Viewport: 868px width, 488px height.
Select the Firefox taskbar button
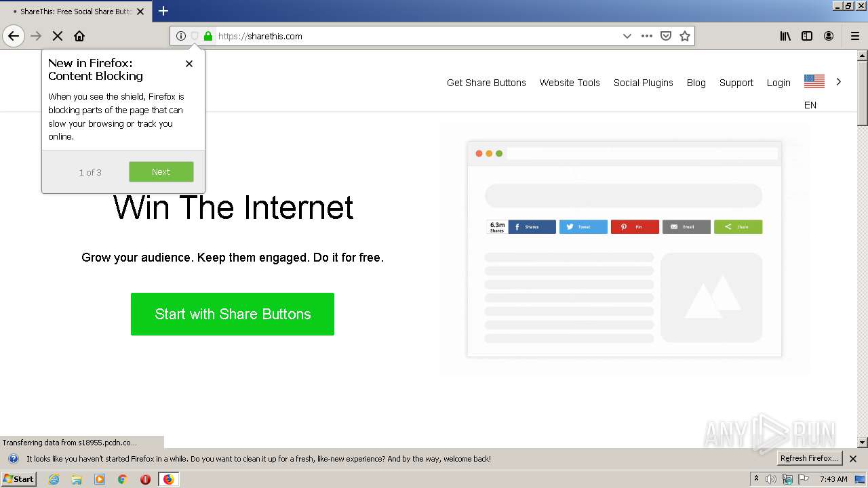click(168, 479)
